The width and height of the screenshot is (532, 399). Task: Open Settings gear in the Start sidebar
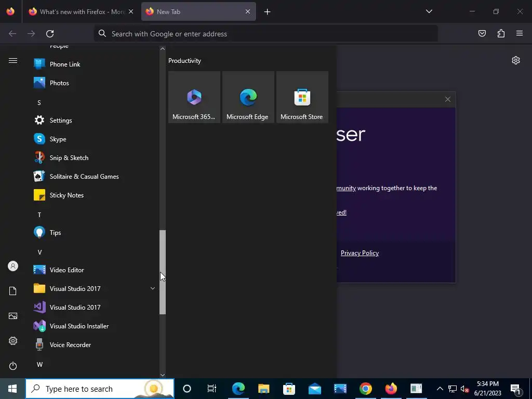13,341
